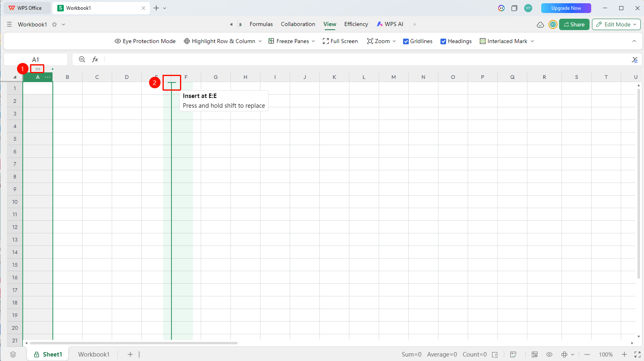
Task: Enter full screen via status bar corner icon
Action: click(637, 354)
